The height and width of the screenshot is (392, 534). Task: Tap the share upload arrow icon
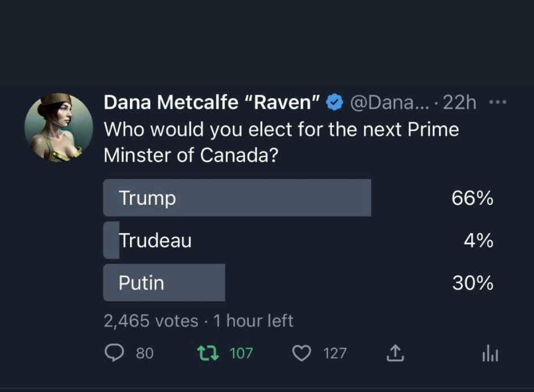(395, 353)
